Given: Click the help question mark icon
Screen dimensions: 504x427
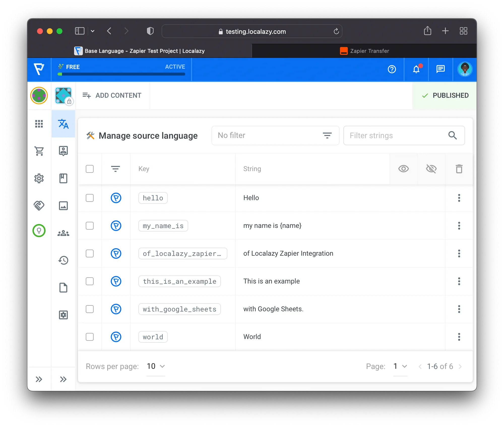Looking at the screenshot, I should point(392,69).
